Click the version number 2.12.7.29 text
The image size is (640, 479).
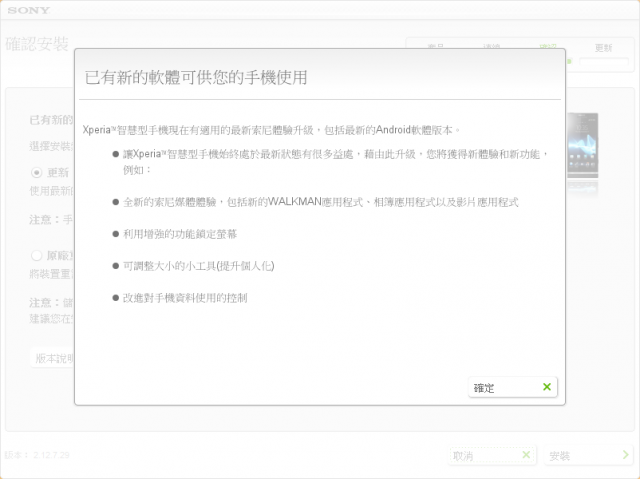(x=51, y=455)
